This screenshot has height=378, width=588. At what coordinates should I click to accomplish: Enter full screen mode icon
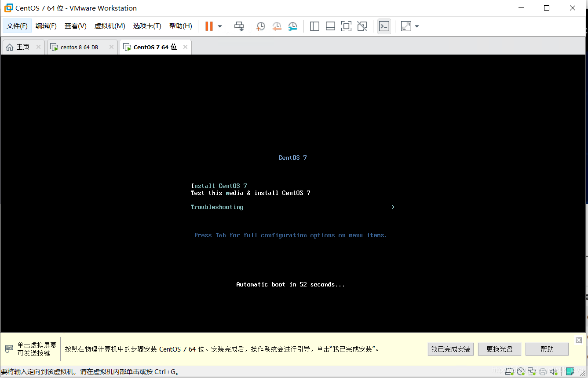[346, 26]
